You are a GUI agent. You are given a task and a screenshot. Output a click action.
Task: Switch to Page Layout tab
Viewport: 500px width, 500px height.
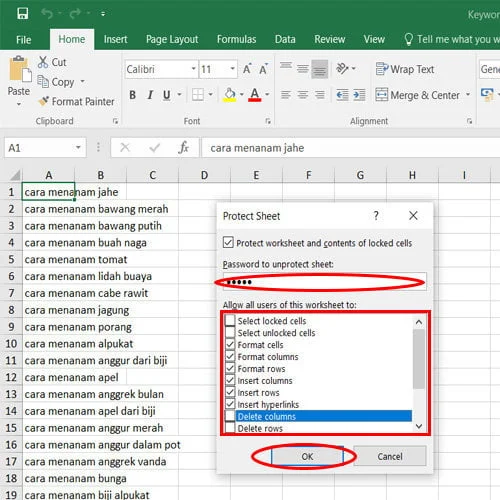tap(172, 39)
